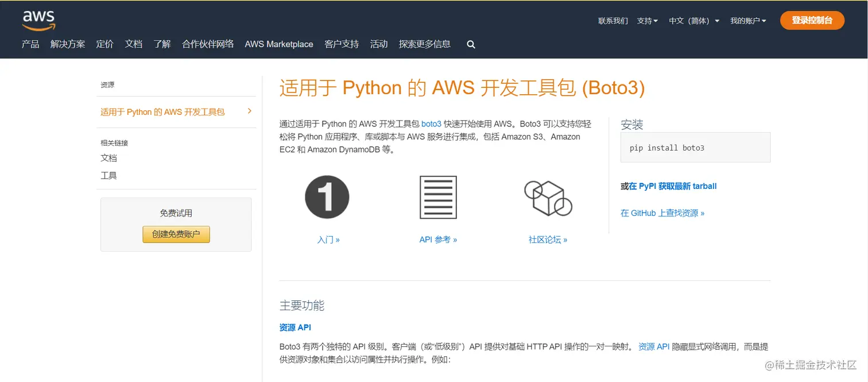The height and width of the screenshot is (382, 868).
Task: Open the 文档 sidebar link
Action: 109,158
